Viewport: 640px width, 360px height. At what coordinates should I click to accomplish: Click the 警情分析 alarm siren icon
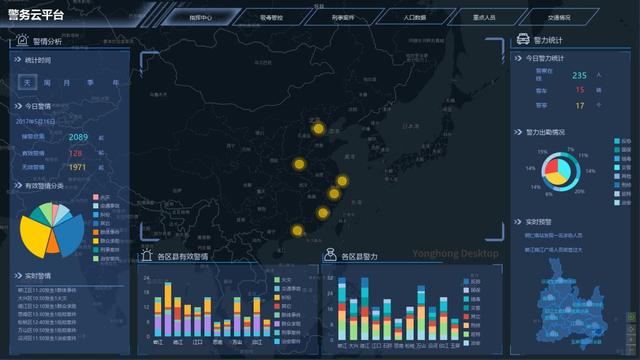click(x=22, y=40)
